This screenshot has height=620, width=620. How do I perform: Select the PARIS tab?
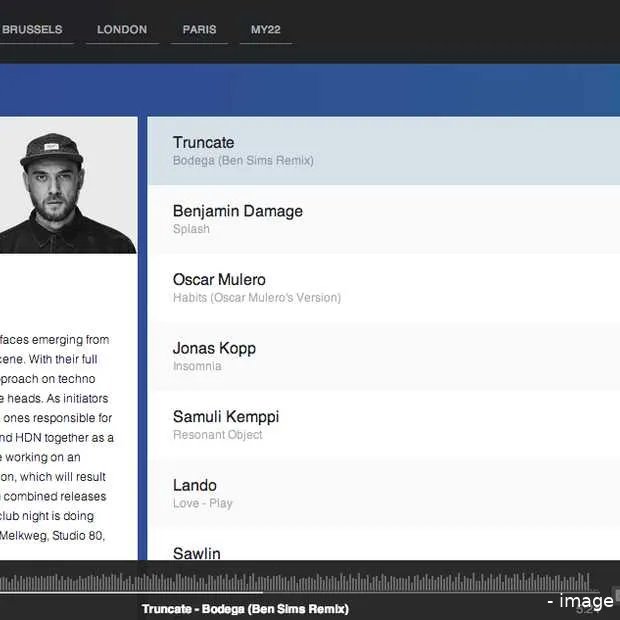tap(199, 30)
